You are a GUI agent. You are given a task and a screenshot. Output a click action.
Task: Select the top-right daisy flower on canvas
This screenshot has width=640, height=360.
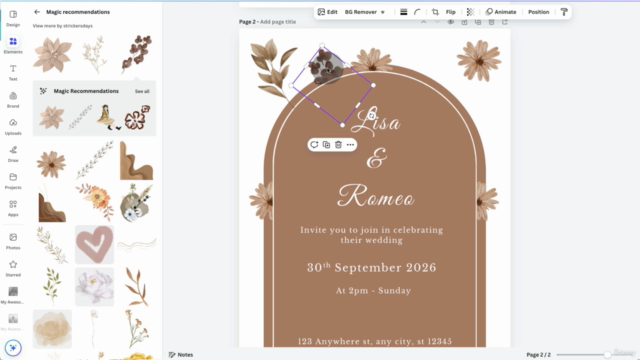point(479,60)
